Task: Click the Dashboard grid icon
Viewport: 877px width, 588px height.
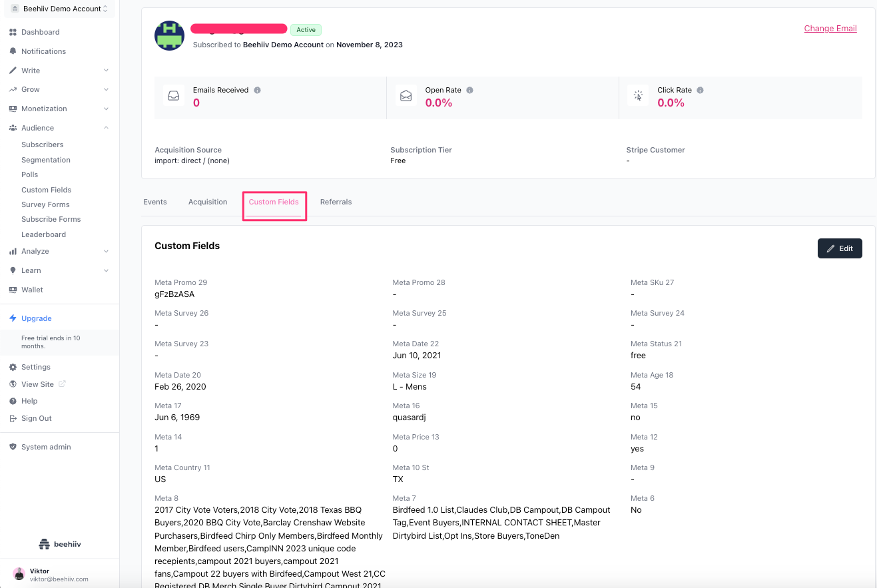Action: 15,32
